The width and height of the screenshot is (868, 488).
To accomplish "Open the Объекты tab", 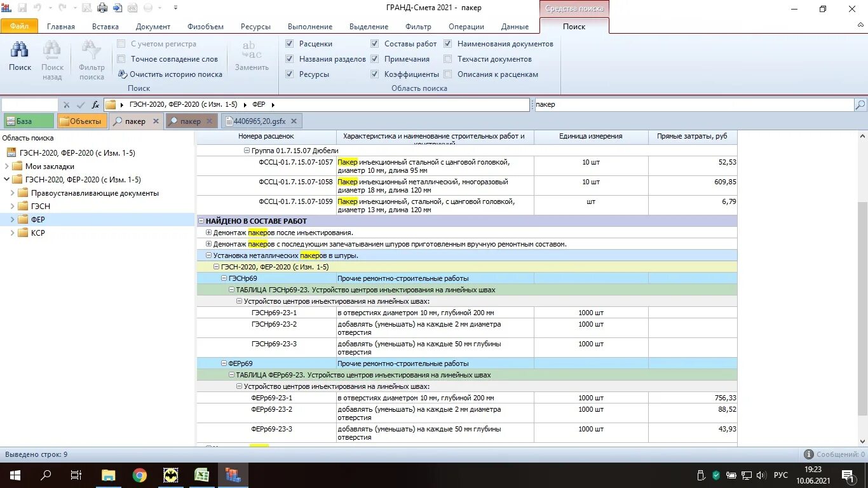I will click(82, 121).
